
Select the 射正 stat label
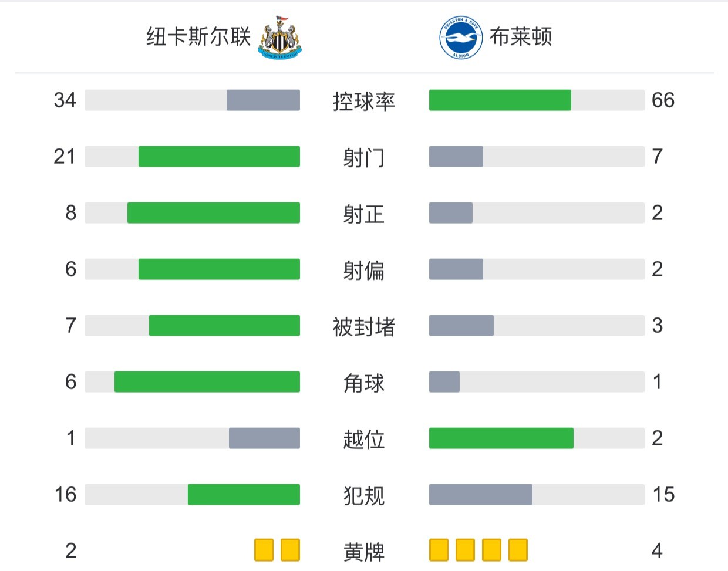click(364, 214)
